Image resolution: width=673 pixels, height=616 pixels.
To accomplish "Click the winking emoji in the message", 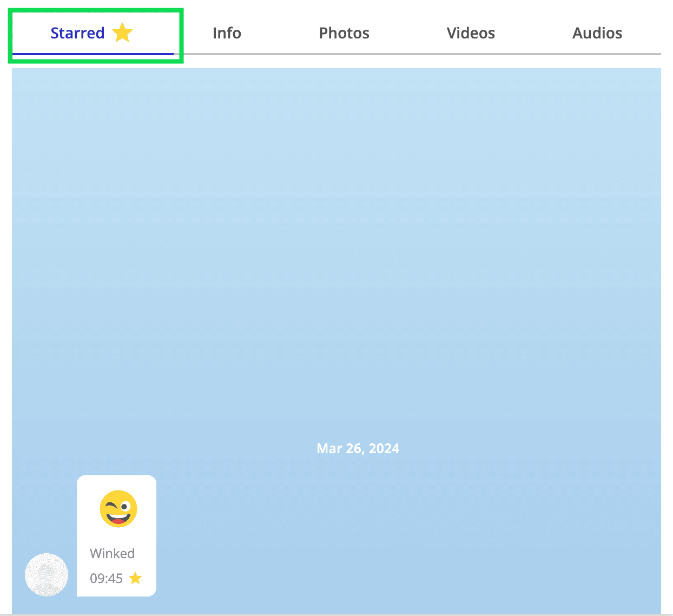I will pyautogui.click(x=118, y=509).
